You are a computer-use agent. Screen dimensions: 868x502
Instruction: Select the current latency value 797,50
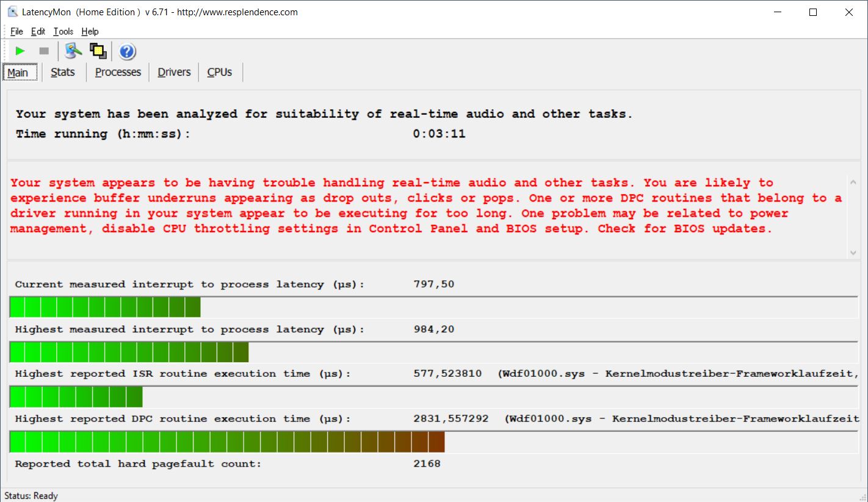434,284
